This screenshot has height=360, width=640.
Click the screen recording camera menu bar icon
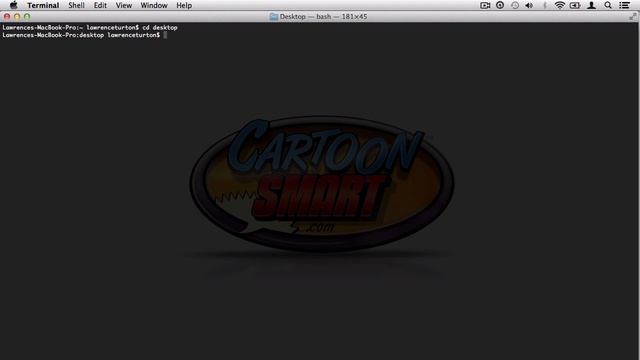click(x=485, y=5)
